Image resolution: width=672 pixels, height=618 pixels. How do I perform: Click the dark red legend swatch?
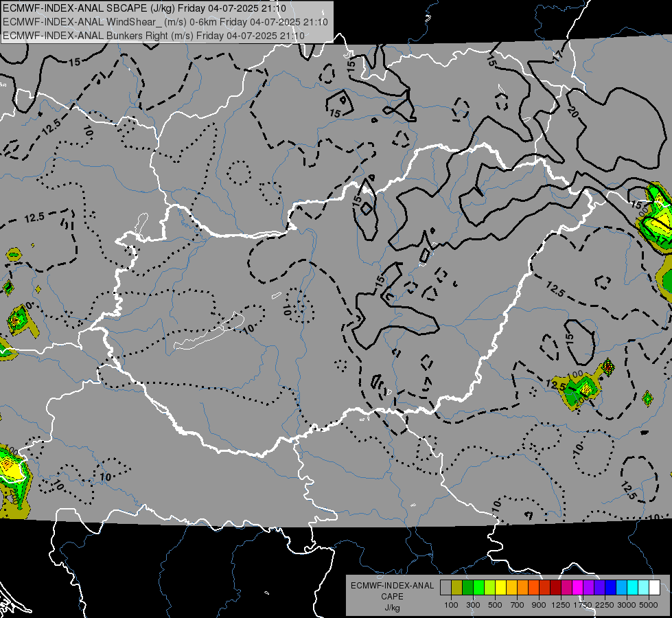point(555,588)
